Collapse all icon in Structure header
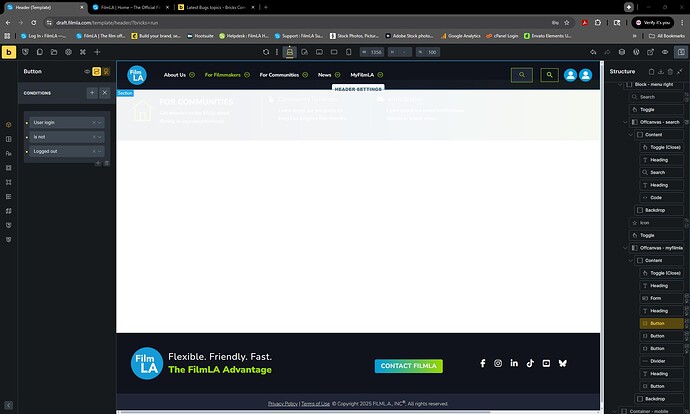This screenshot has height=414, width=690. click(680, 71)
